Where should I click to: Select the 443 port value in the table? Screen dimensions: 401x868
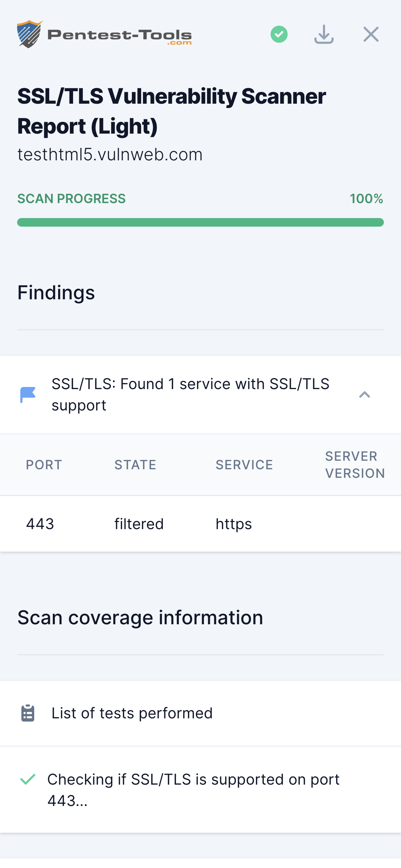click(40, 523)
